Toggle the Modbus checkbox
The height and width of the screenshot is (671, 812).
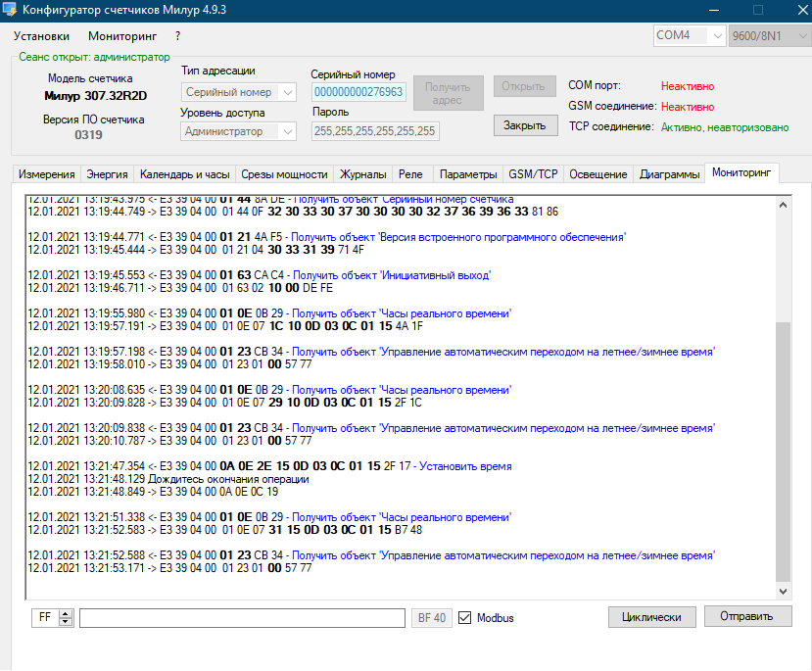coord(465,618)
